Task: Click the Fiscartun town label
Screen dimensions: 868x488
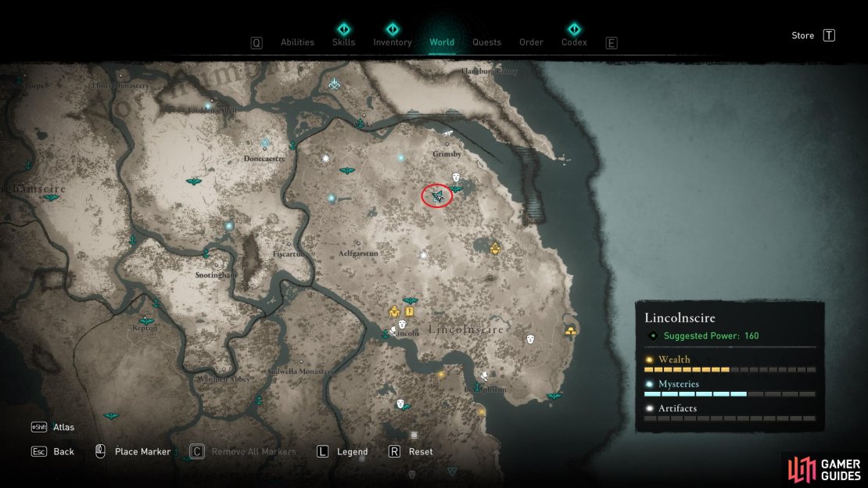Action: [289, 253]
